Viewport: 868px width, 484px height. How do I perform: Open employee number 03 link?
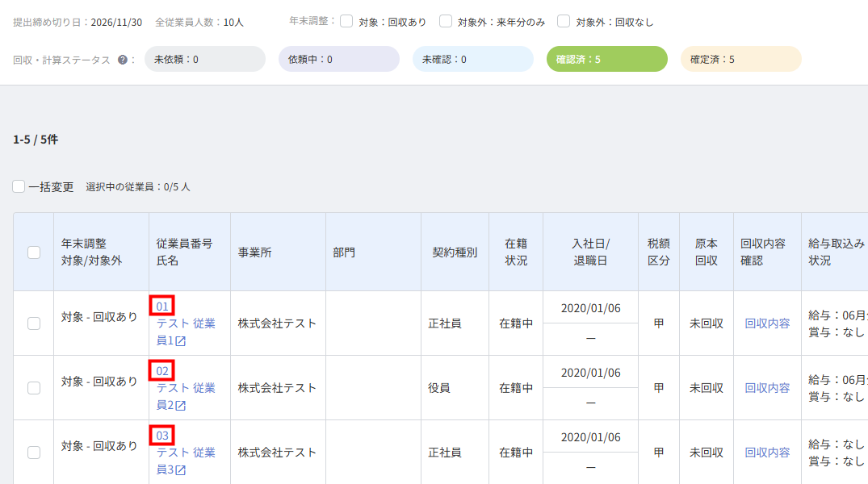pos(162,436)
